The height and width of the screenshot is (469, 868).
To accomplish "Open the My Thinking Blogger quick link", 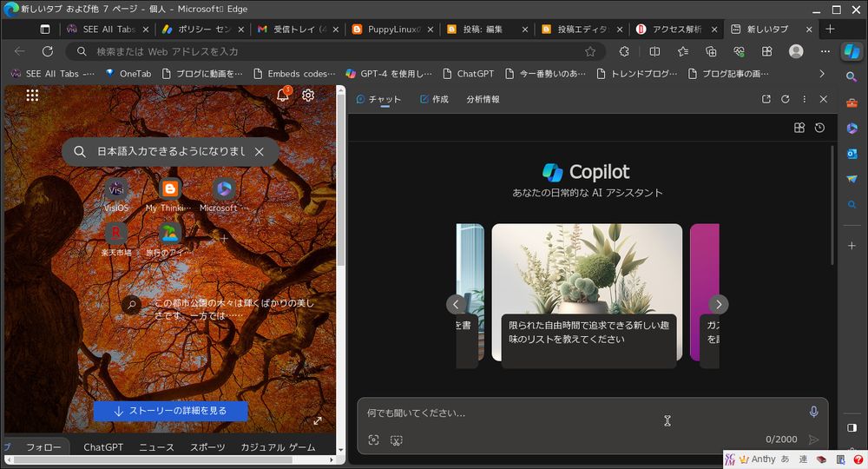I will pos(169,195).
